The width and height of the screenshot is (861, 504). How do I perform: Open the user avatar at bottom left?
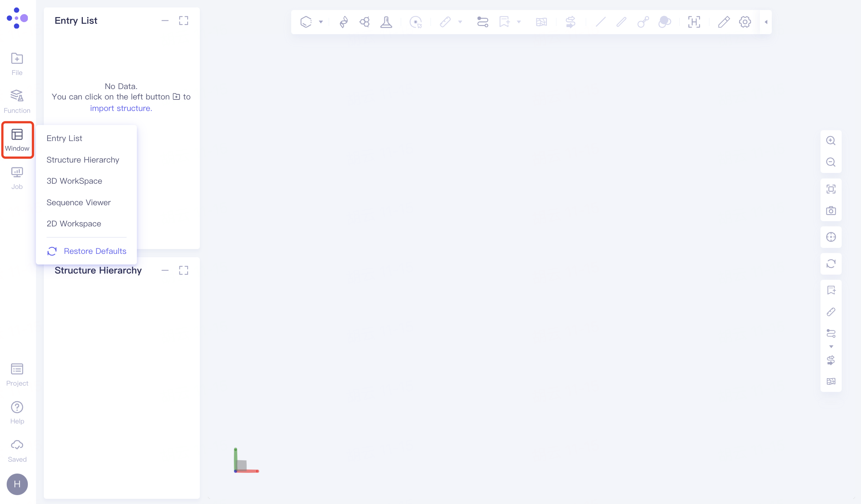coord(17,484)
